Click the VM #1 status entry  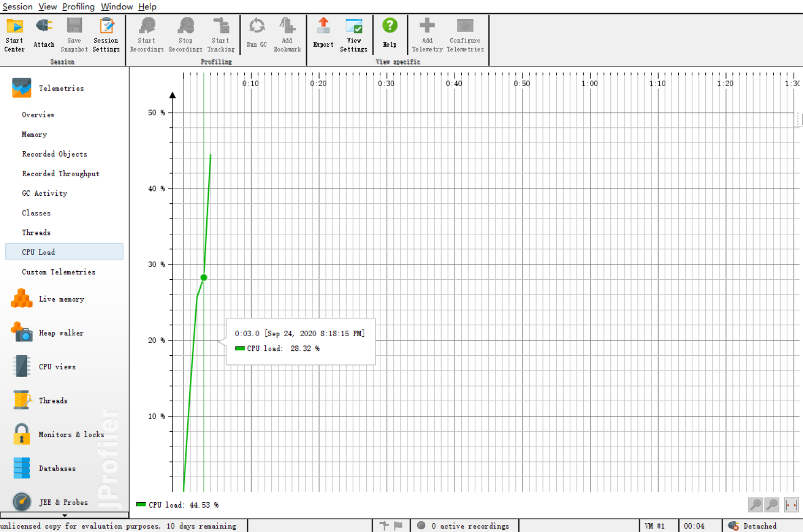tap(654, 525)
